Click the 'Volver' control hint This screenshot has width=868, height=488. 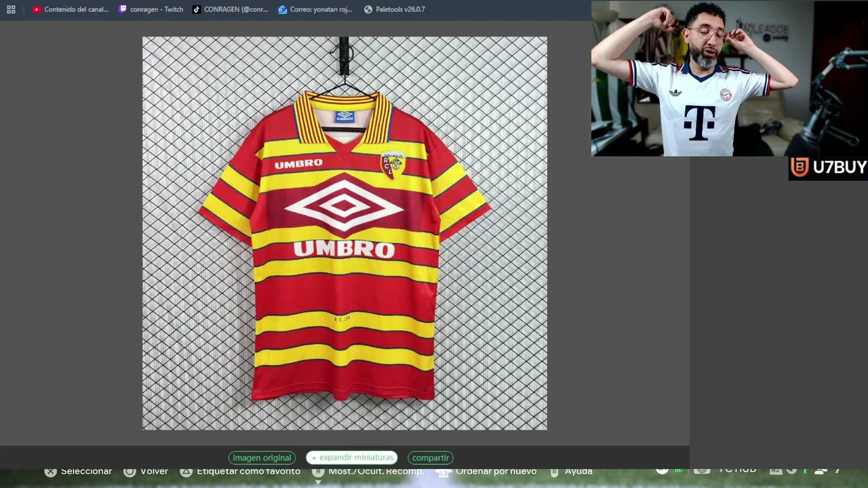146,471
